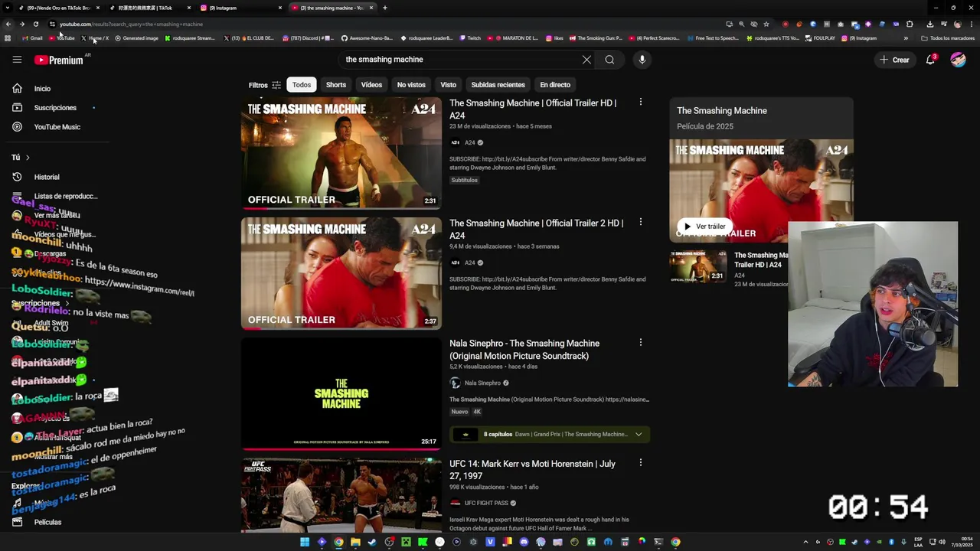Open Historial in the sidebar
Image resolution: width=980 pixels, height=551 pixels.
[x=46, y=177]
